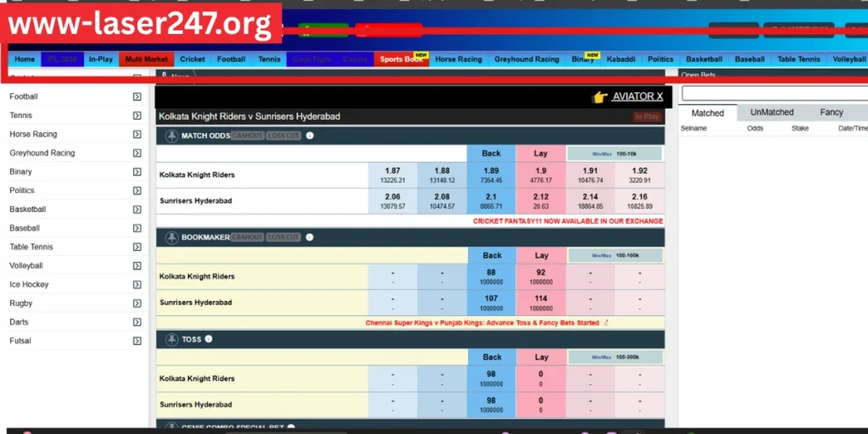The image size is (868, 434).
Task: Expand Politics in the sidebar
Action: pyautogui.click(x=137, y=191)
